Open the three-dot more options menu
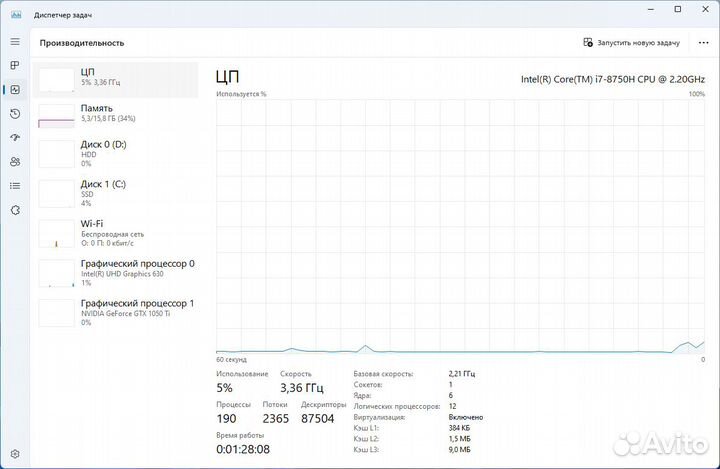 point(703,42)
